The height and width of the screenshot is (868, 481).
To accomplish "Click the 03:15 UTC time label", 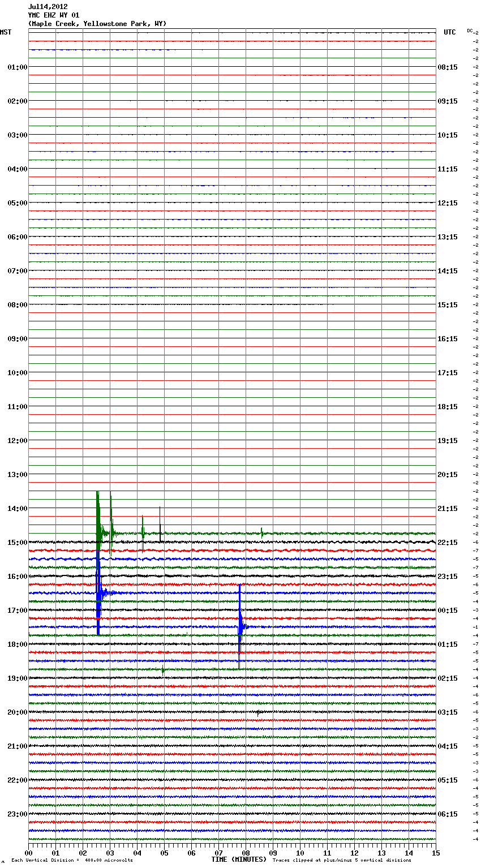I will (x=448, y=712).
